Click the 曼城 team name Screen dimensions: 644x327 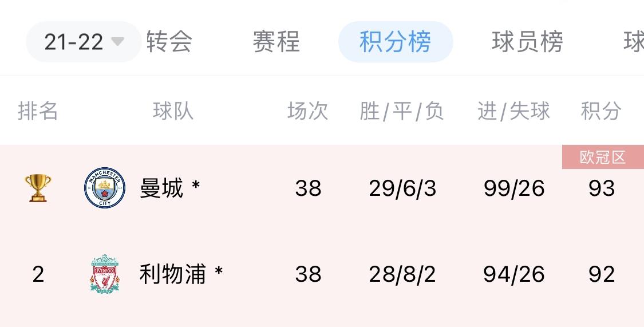[162, 188]
